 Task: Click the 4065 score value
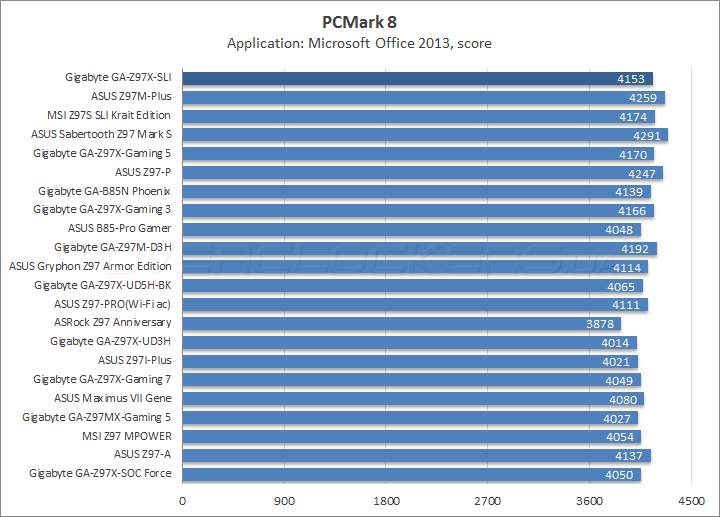pos(621,287)
